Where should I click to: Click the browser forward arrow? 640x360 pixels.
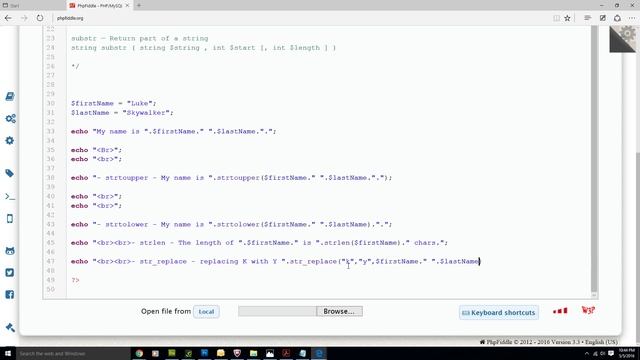pyautogui.click(x=24, y=18)
